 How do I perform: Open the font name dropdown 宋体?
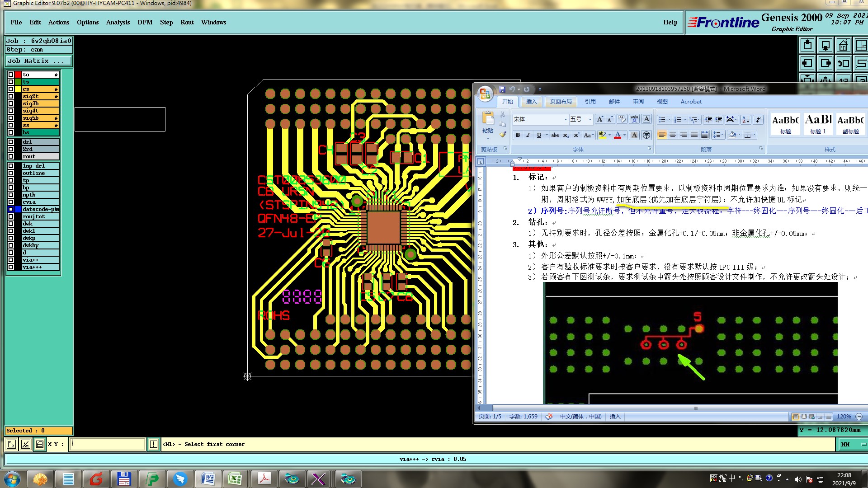(x=565, y=119)
